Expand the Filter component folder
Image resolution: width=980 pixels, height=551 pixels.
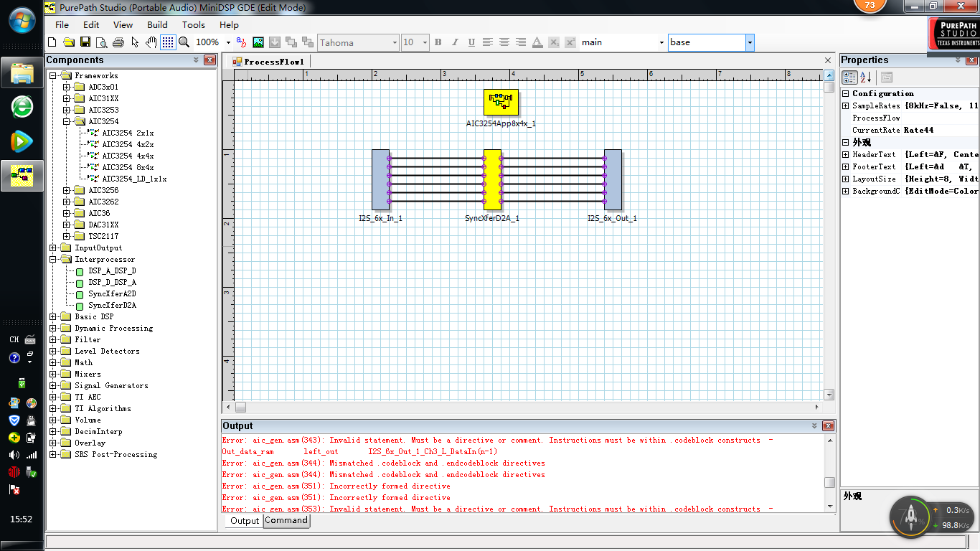(53, 339)
